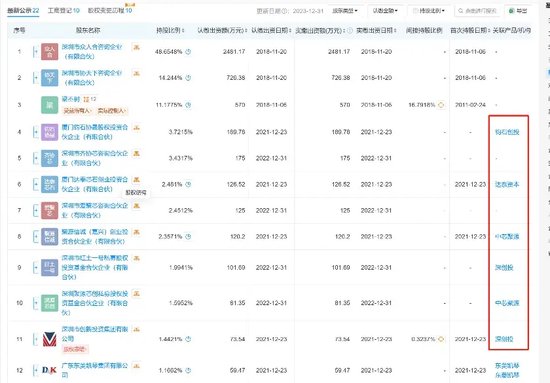This screenshot has width=550, height=383.
Task: Expand row 5 with plus toggle
Action: (35, 158)
